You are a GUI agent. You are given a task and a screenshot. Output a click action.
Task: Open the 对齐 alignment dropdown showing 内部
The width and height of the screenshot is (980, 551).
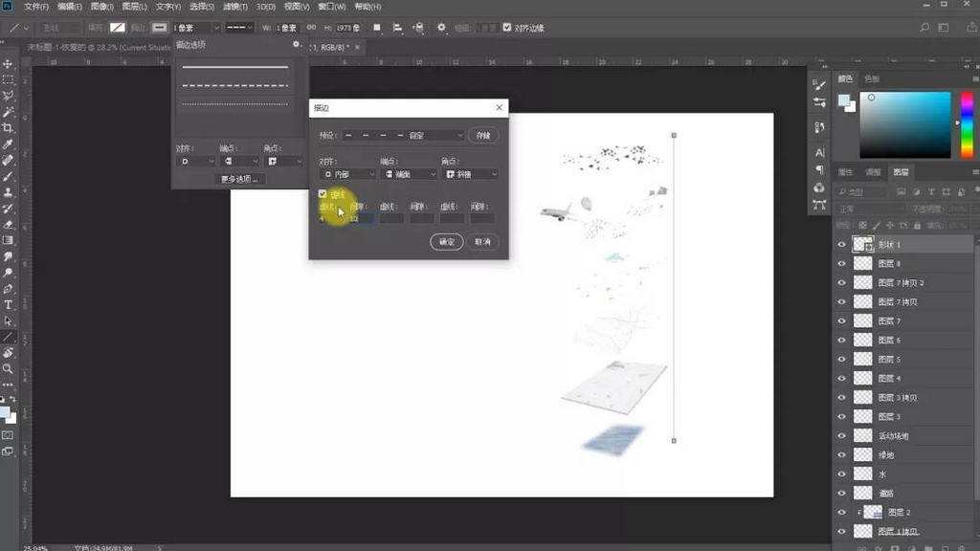pyautogui.click(x=347, y=174)
